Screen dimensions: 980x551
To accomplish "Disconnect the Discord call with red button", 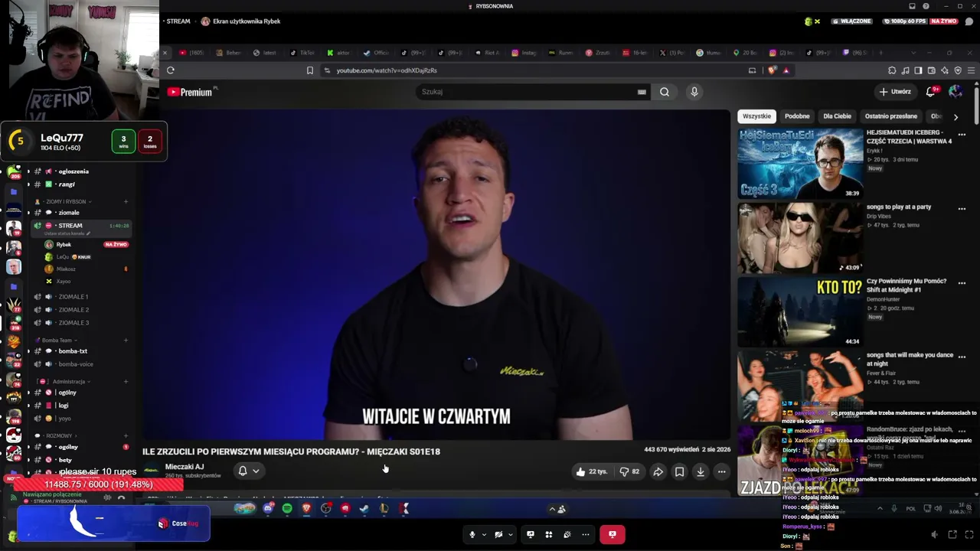I will 612,534.
